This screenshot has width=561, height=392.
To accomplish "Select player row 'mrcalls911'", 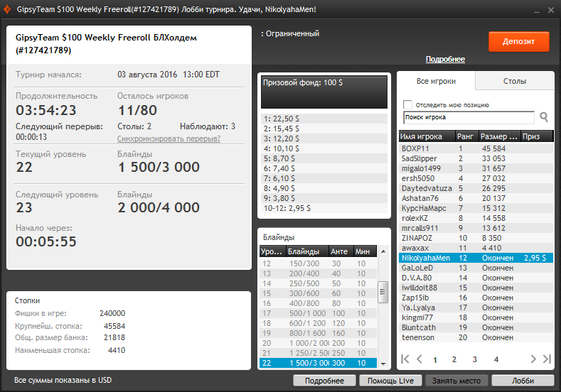I will coord(476,229).
